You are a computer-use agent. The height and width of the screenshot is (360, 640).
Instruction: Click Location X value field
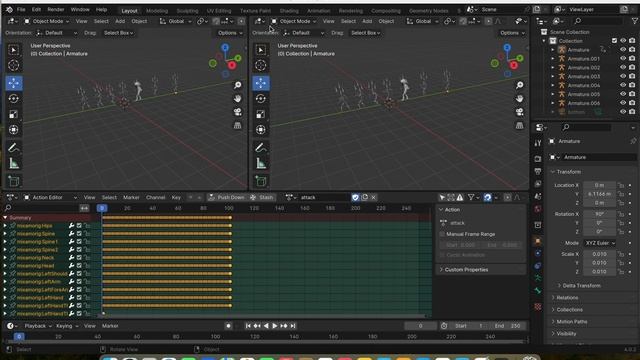[600, 185]
